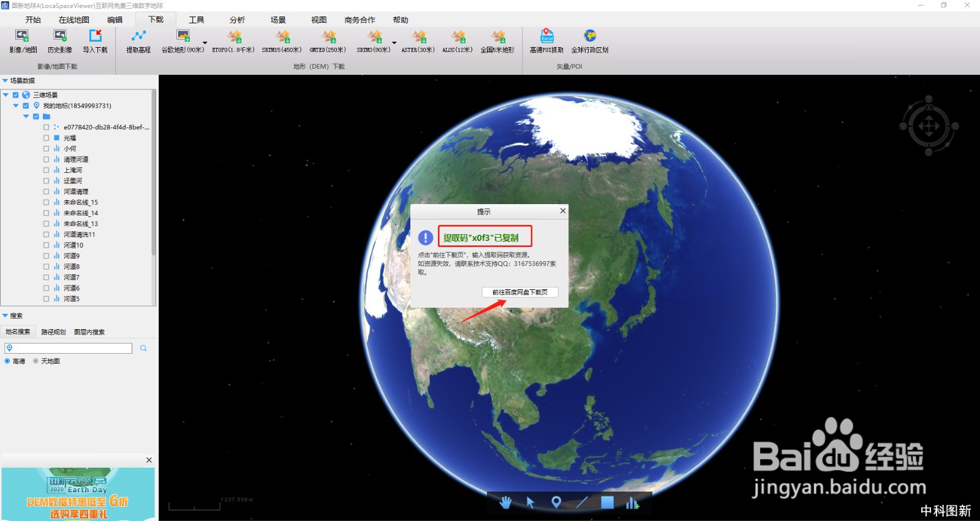The width and height of the screenshot is (980, 521).
Task: Open the 高德POI抓取 tool
Action: pos(546,41)
